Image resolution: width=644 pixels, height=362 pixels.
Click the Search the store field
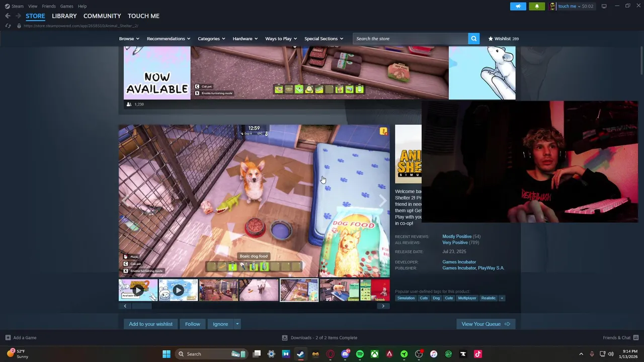coord(411,39)
